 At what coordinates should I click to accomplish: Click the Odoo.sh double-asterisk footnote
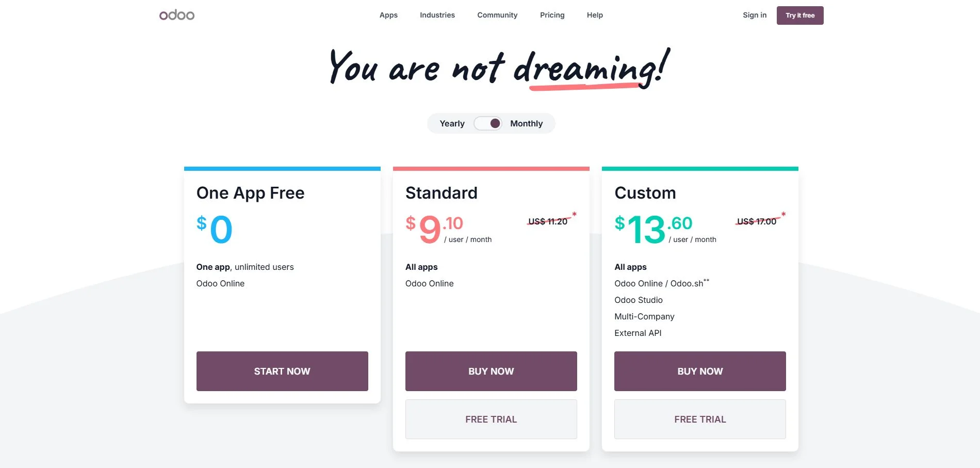coord(707,280)
